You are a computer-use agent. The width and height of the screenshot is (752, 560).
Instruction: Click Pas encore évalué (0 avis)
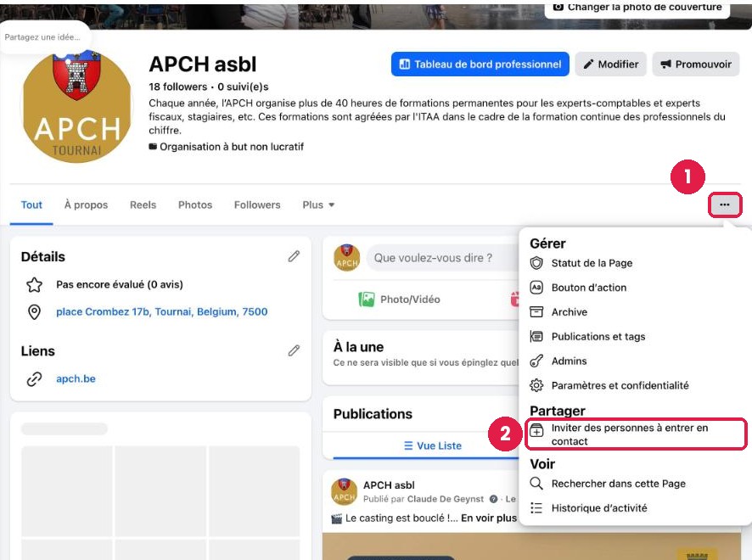point(120,284)
